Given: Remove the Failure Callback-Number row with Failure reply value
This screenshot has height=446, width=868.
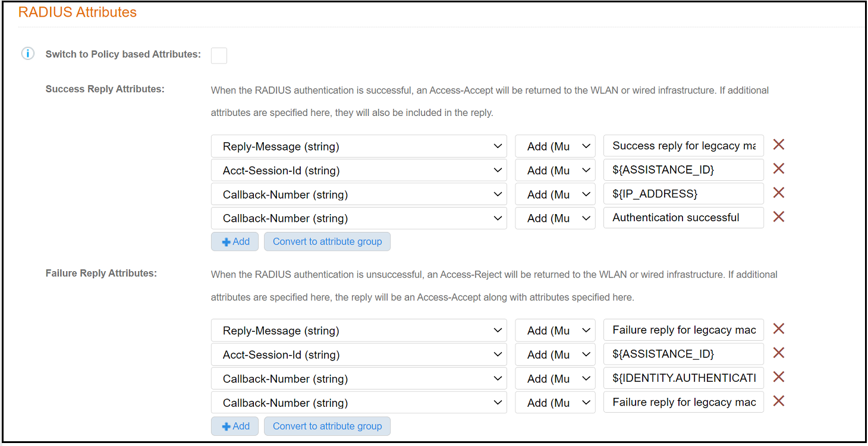Looking at the screenshot, I should (778, 401).
